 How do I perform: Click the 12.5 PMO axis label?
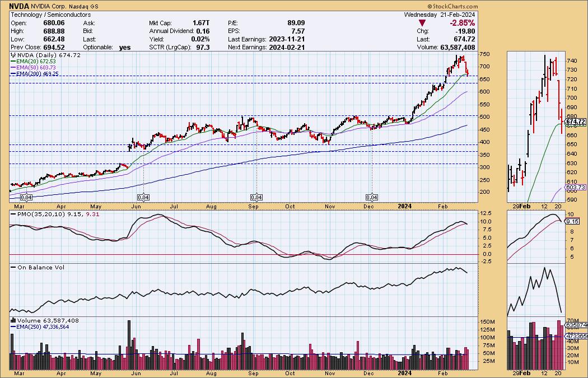(486, 213)
